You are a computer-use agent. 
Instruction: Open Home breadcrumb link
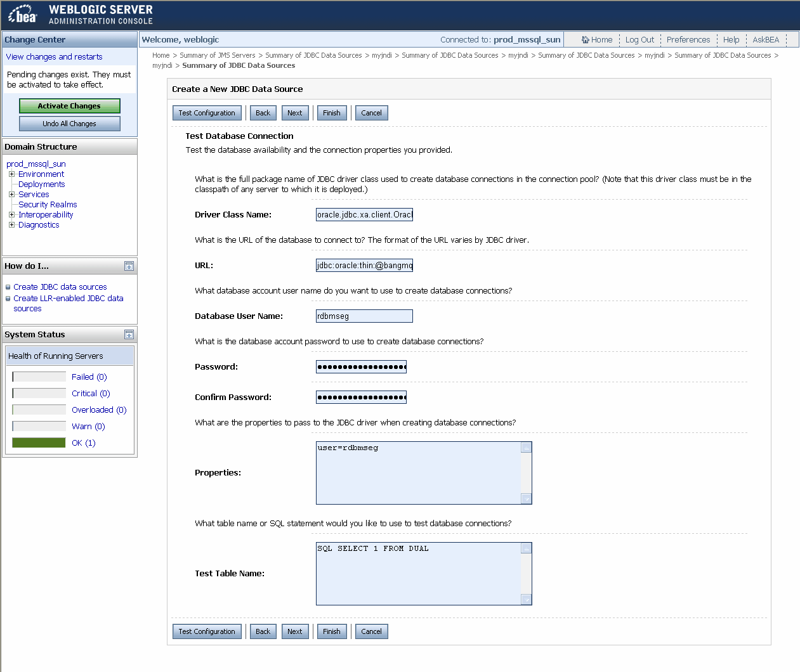161,55
